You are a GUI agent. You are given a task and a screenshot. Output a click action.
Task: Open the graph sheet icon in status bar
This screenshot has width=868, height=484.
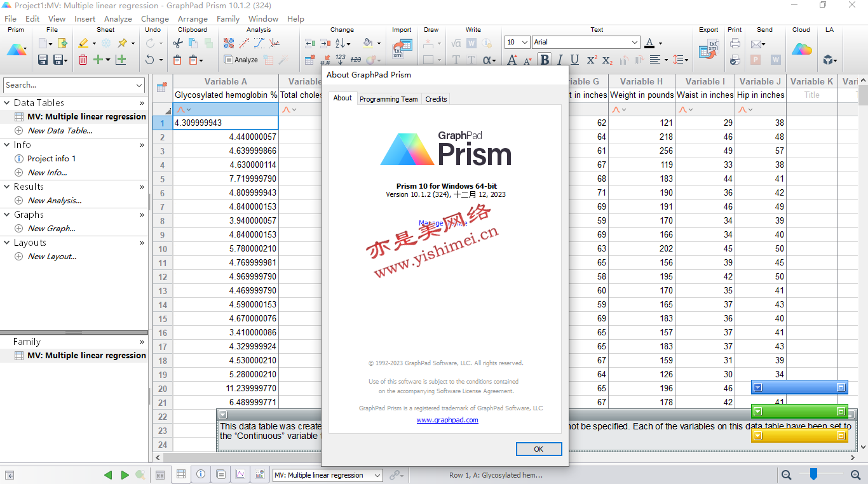click(x=240, y=474)
